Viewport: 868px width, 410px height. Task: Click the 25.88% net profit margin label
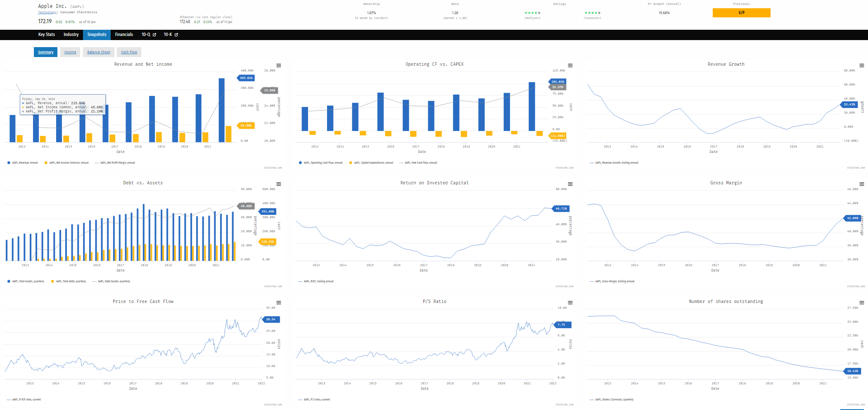269,90
